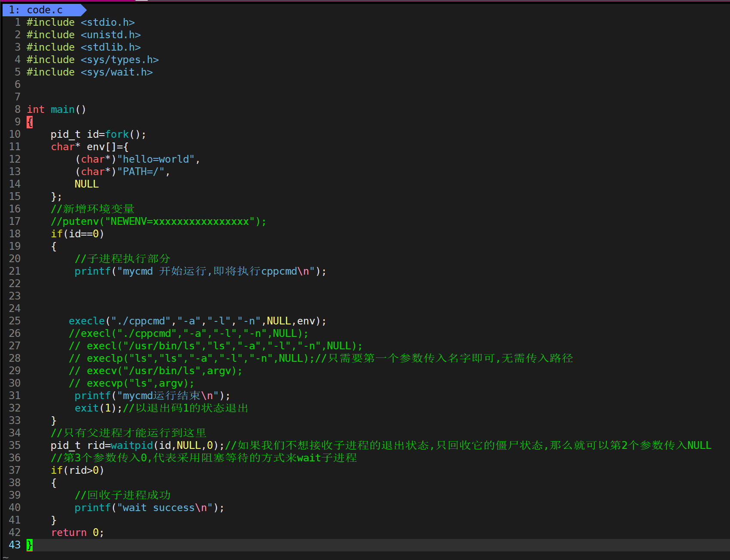Image resolution: width=730 pixels, height=560 pixels.
Task: Click the 'exit(1);' statement
Action: coord(98,408)
